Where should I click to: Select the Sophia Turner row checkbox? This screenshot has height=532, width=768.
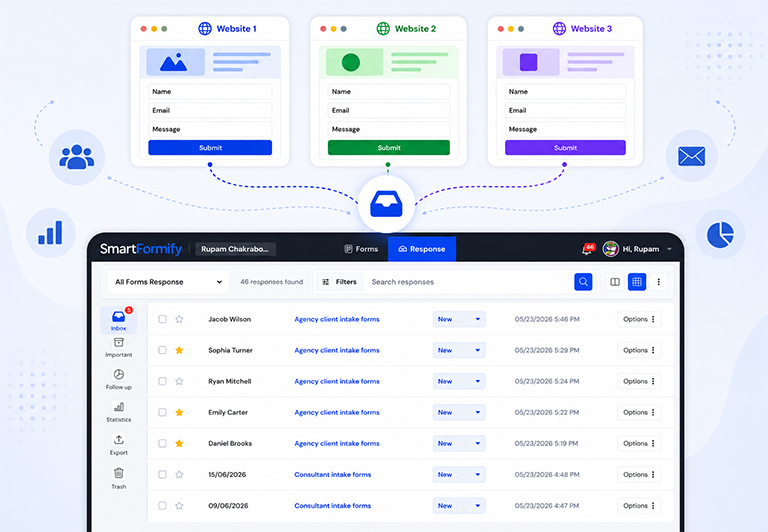tap(162, 350)
